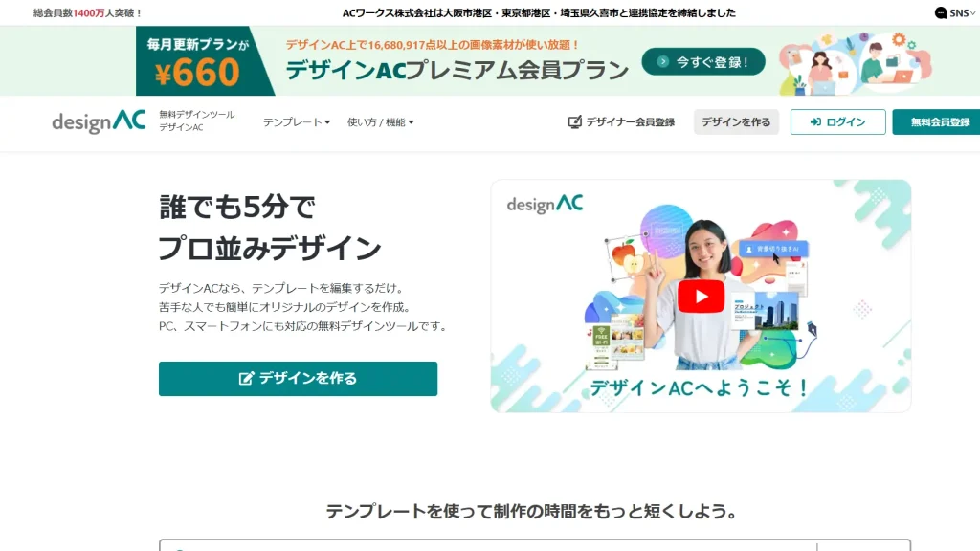This screenshot has width=980, height=551.
Task: Expand the テンプレート dropdown menu
Action: 297,121
